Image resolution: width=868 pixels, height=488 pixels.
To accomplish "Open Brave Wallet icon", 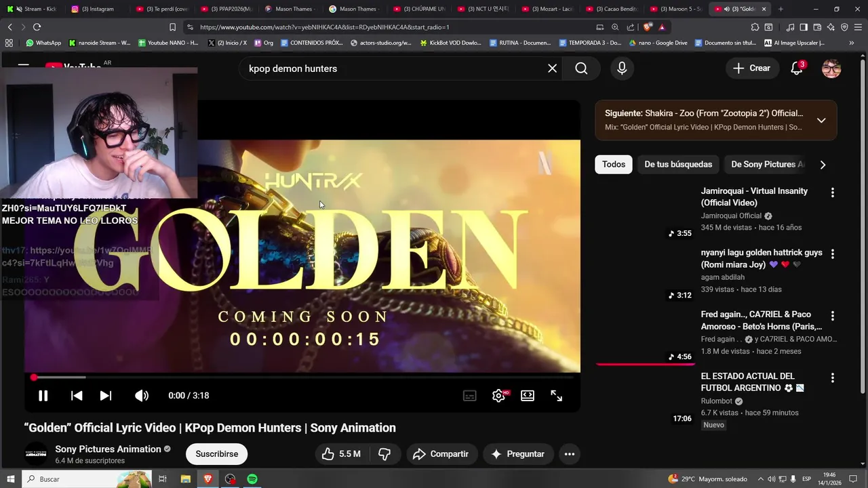I will tap(817, 27).
